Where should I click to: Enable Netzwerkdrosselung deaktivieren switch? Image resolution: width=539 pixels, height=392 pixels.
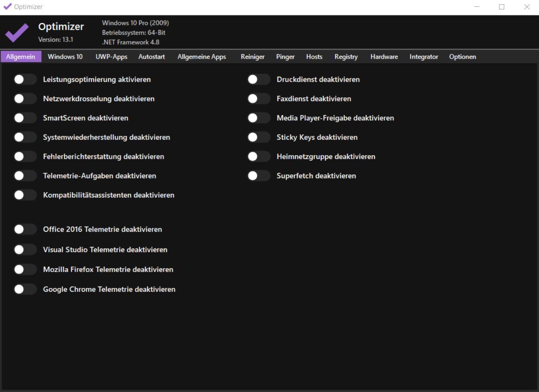(x=25, y=99)
